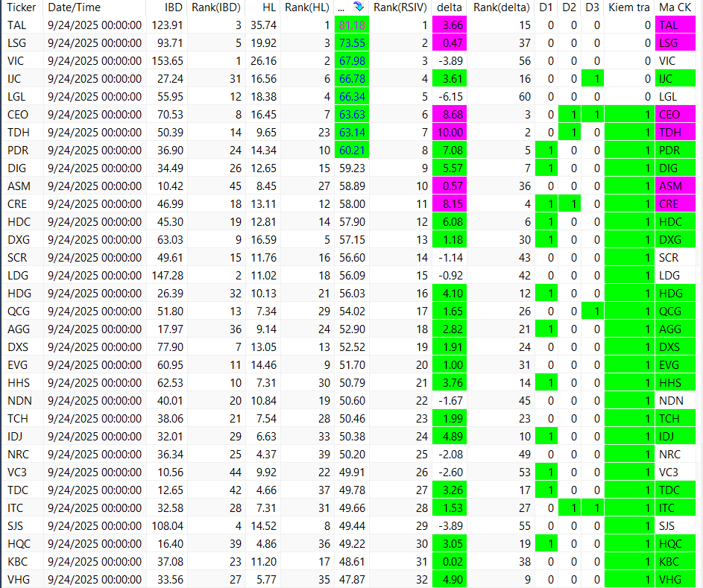Click the 49.44 value in SJS row
The width and height of the screenshot is (703, 588).
coord(352,526)
